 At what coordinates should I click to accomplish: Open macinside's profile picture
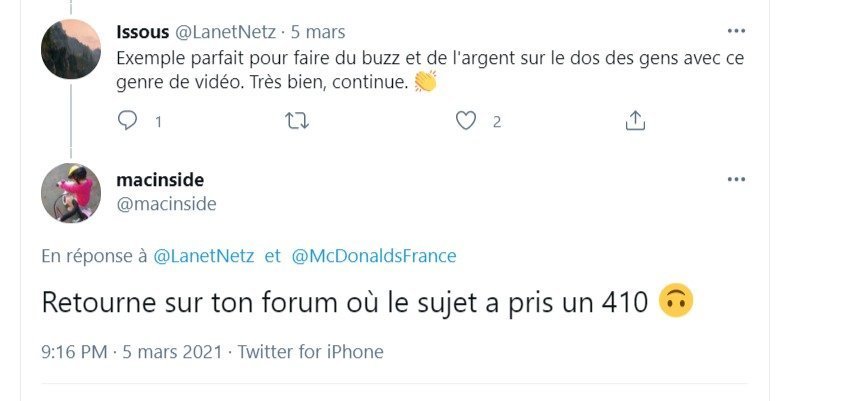71,193
